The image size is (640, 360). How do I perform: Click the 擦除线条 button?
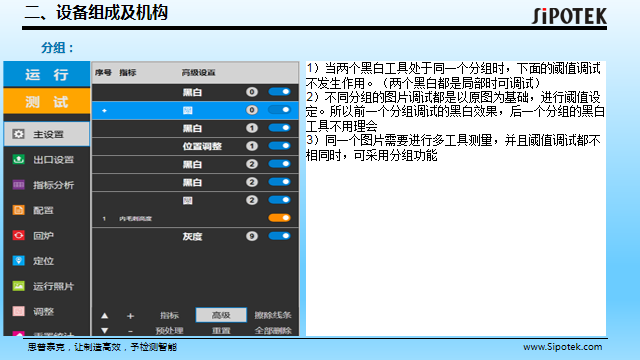tap(273, 315)
